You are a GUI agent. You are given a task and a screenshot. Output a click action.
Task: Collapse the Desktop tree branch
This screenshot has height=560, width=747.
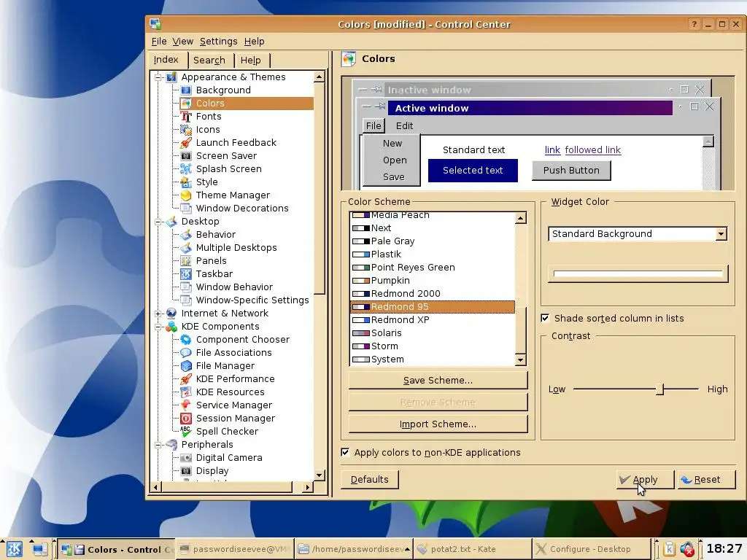click(158, 222)
